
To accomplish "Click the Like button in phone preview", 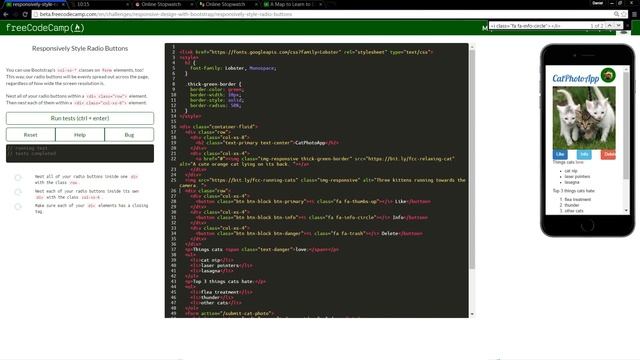I will (560, 154).
